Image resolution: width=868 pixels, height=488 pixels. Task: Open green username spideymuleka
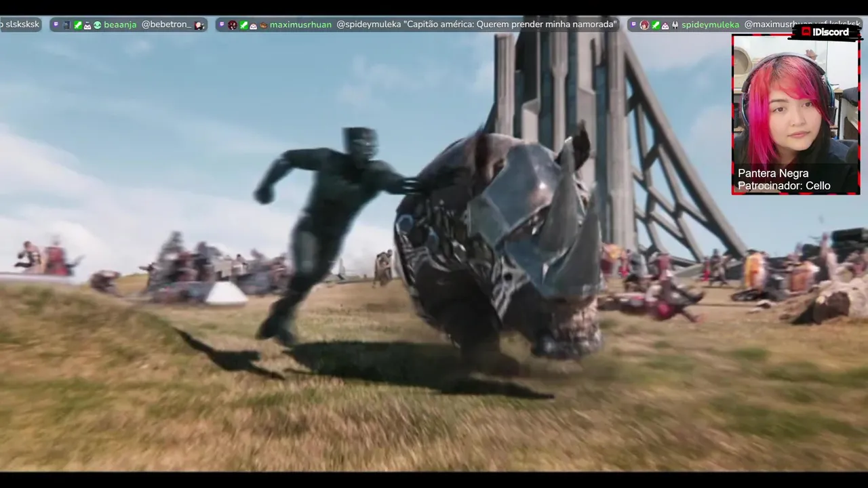click(x=710, y=24)
